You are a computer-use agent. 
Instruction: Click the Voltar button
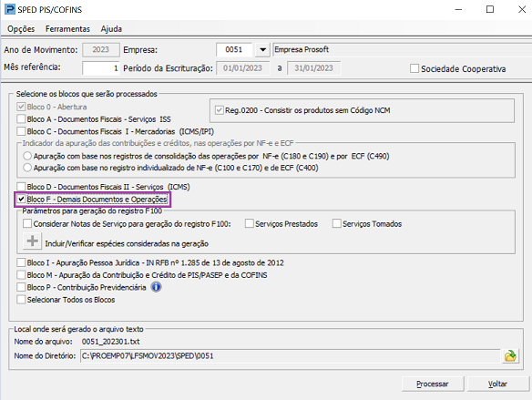tap(497, 384)
